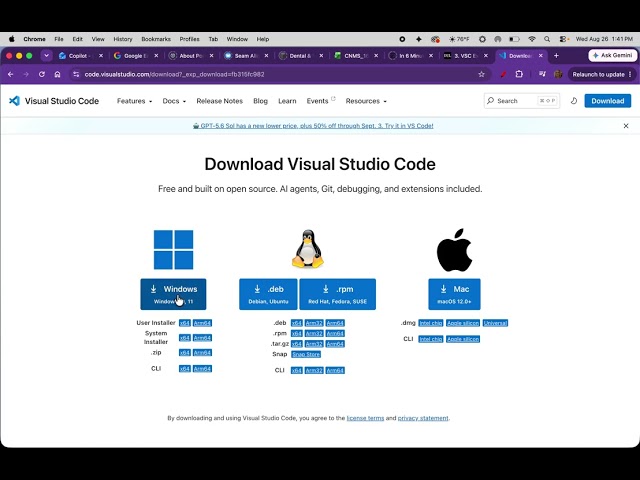Click the Linux penguin icon
Screen dimensions: 640x480
(308, 249)
